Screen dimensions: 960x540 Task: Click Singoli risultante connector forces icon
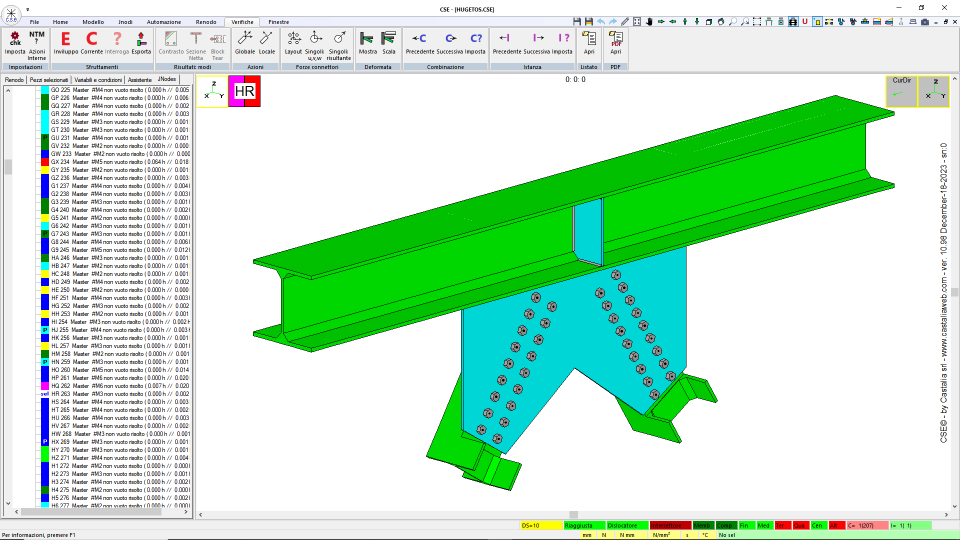(339, 45)
